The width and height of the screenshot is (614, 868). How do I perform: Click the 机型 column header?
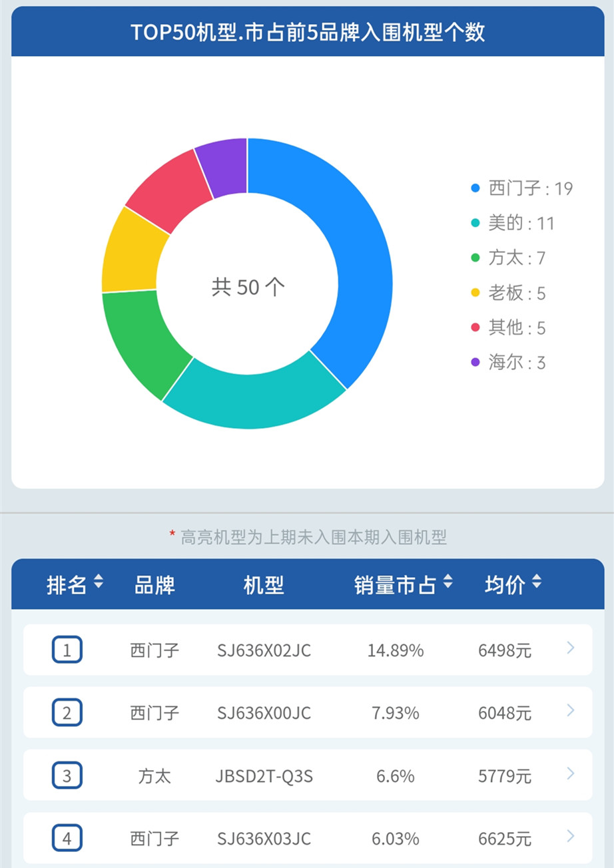[x=264, y=584]
